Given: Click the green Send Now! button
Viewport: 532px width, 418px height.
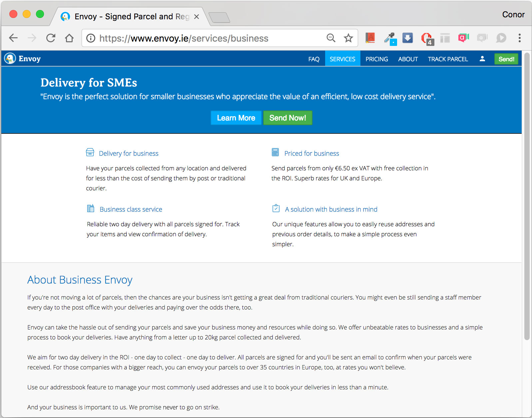Looking at the screenshot, I should point(288,118).
